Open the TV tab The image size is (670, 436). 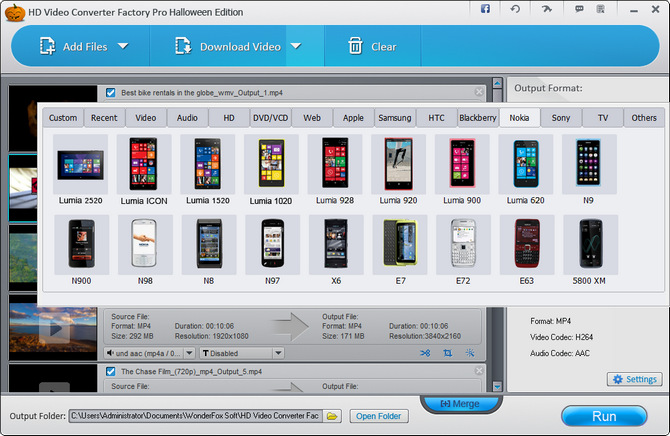tap(602, 118)
